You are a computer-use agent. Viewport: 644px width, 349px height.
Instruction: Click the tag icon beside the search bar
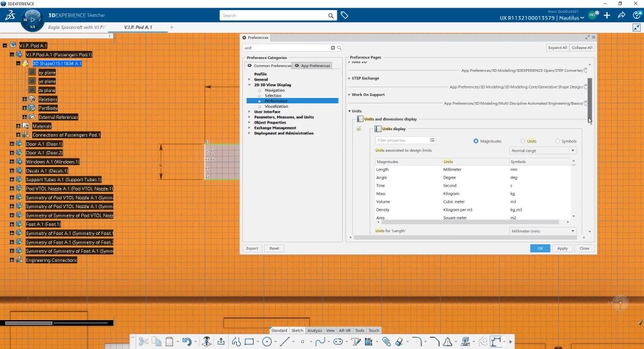click(344, 15)
